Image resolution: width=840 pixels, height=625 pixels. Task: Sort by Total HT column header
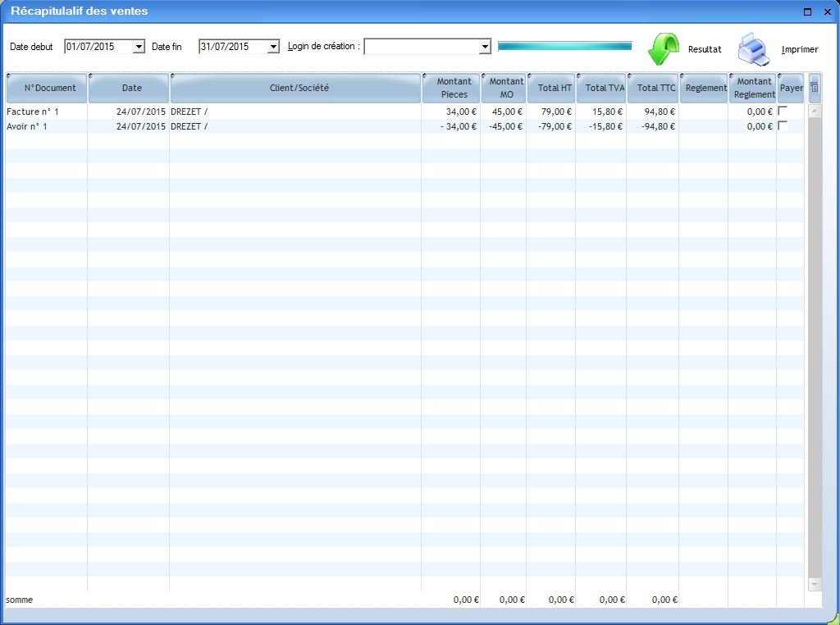click(551, 88)
